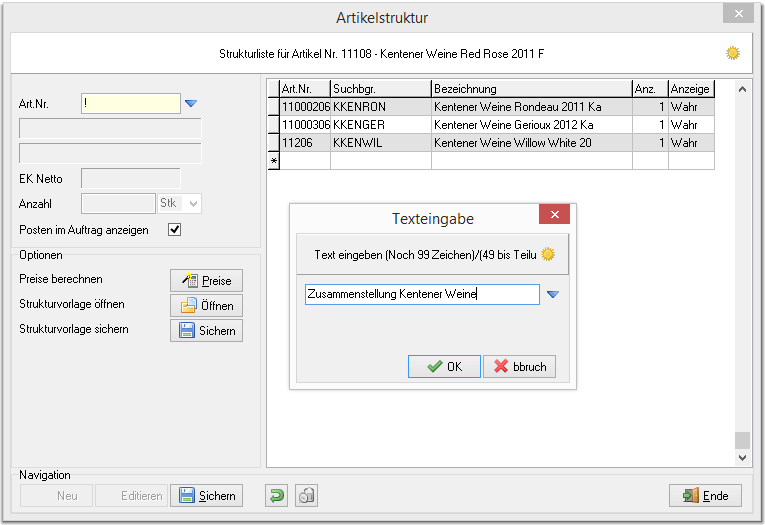The height and width of the screenshot is (525, 765).
Task: Click the EK Netto field
Action: [x=131, y=179]
